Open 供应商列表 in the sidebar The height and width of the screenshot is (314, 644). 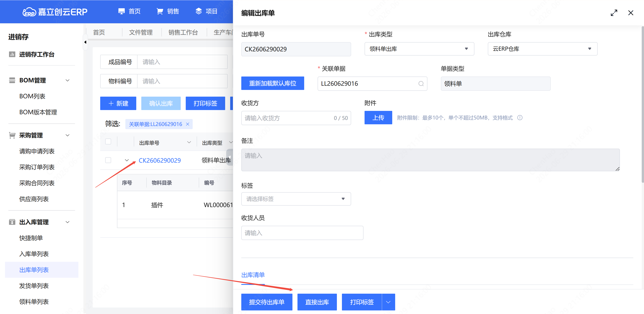pyautogui.click(x=34, y=199)
